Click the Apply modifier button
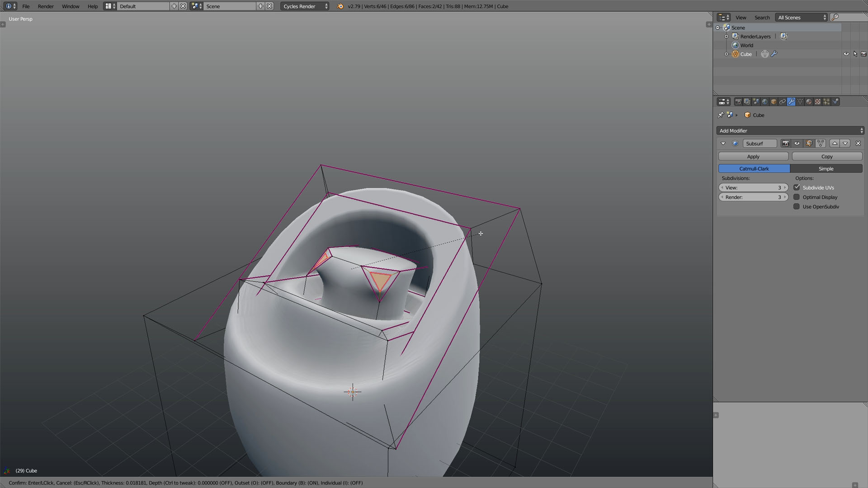Viewport: 868px width, 488px height. tap(753, 156)
